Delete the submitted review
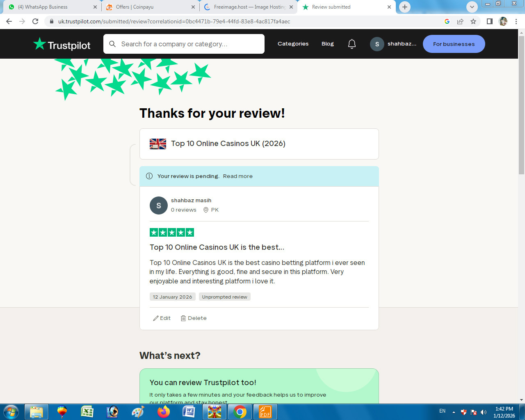The image size is (525, 420). tap(194, 318)
